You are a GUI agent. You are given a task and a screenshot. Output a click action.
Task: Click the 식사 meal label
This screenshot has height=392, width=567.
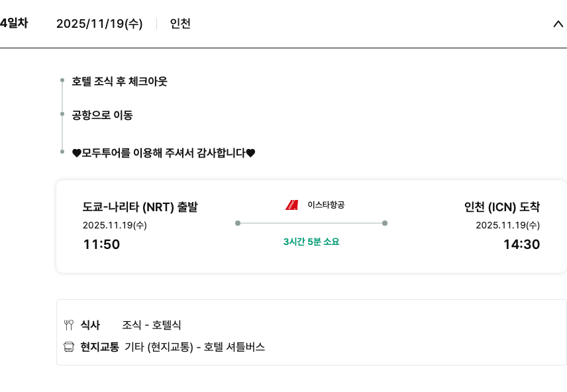[90, 325]
